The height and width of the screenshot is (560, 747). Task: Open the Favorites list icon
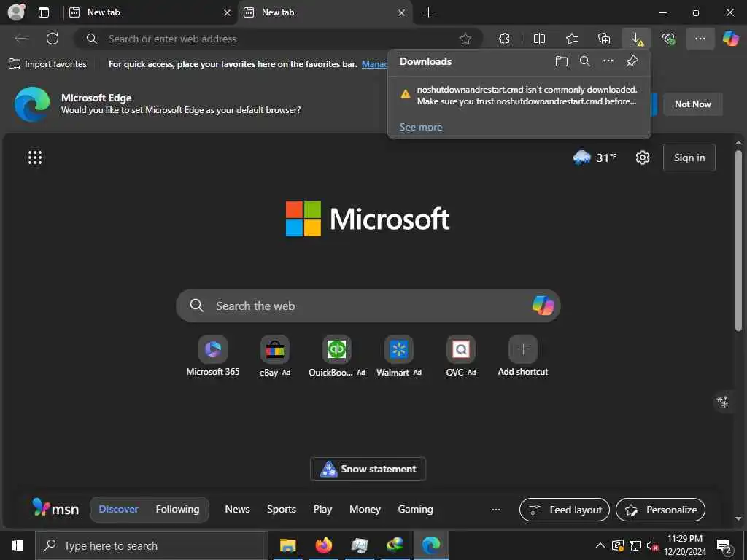[572, 39]
